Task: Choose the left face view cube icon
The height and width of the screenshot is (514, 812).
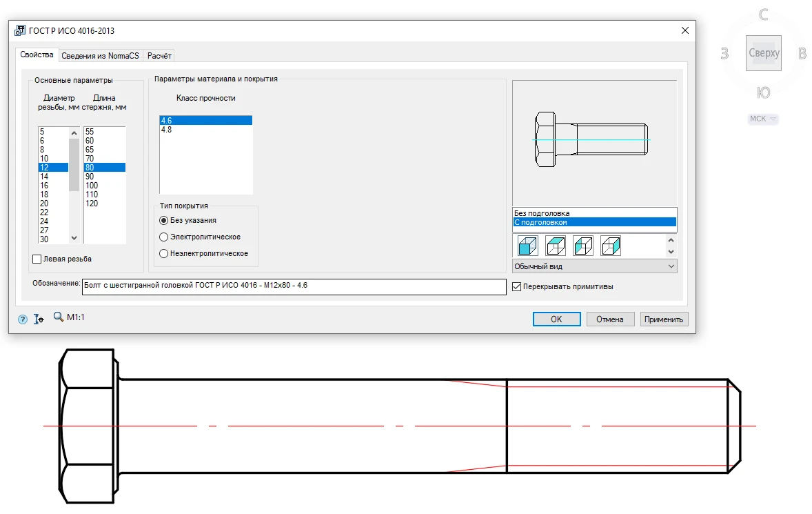Action: pyautogui.click(x=583, y=246)
